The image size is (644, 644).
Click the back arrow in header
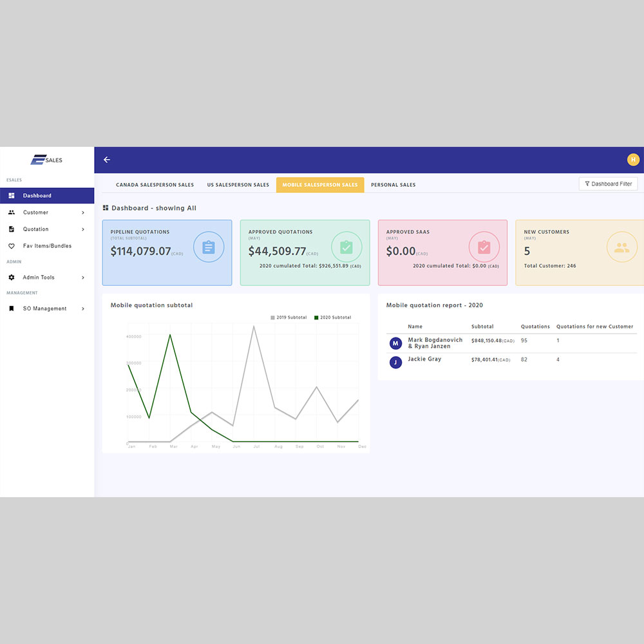pos(107,160)
